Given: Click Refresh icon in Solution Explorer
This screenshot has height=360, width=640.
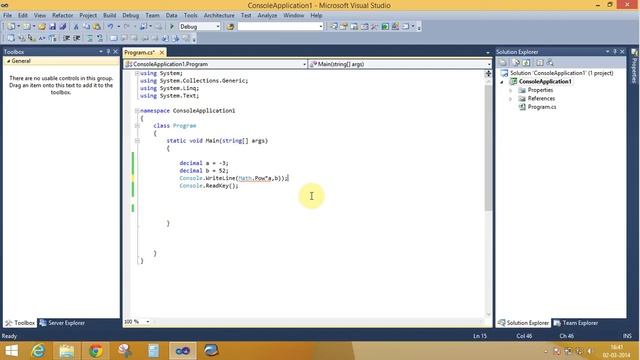Looking at the screenshot, I should 527,62.
